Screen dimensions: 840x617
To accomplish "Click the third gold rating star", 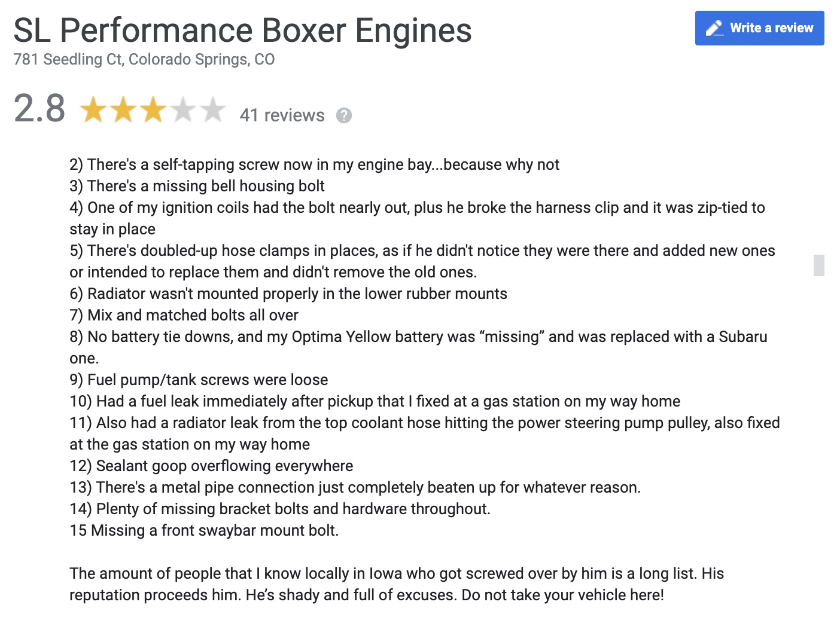I will point(154,111).
